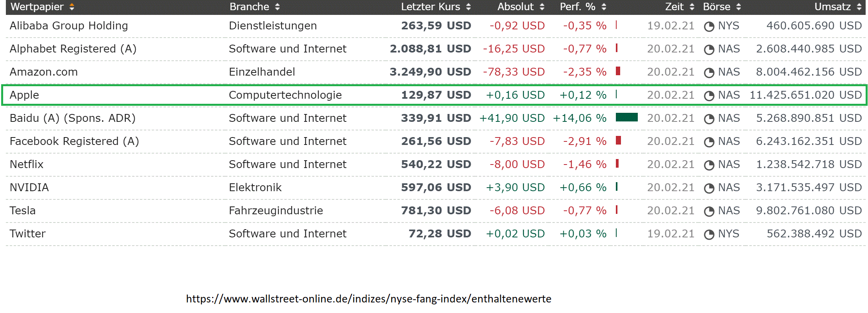868x313 pixels.
Task: Click the clock icon in Twitter row
Action: coord(709,235)
